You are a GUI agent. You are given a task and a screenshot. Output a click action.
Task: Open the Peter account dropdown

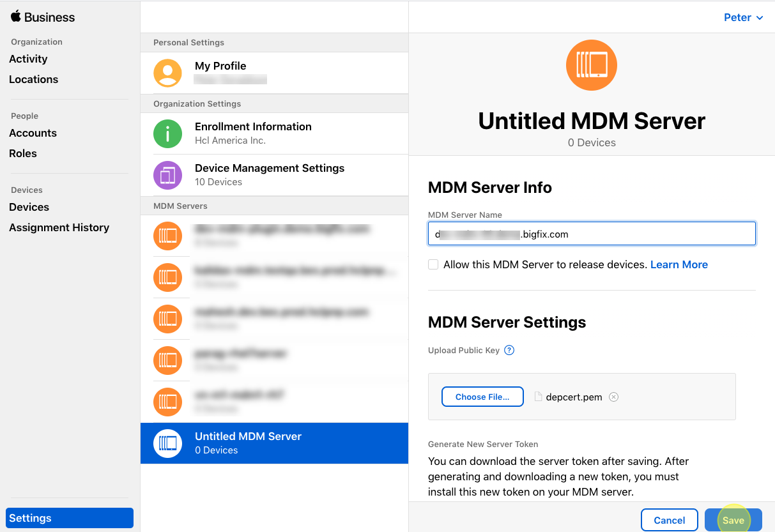point(743,17)
